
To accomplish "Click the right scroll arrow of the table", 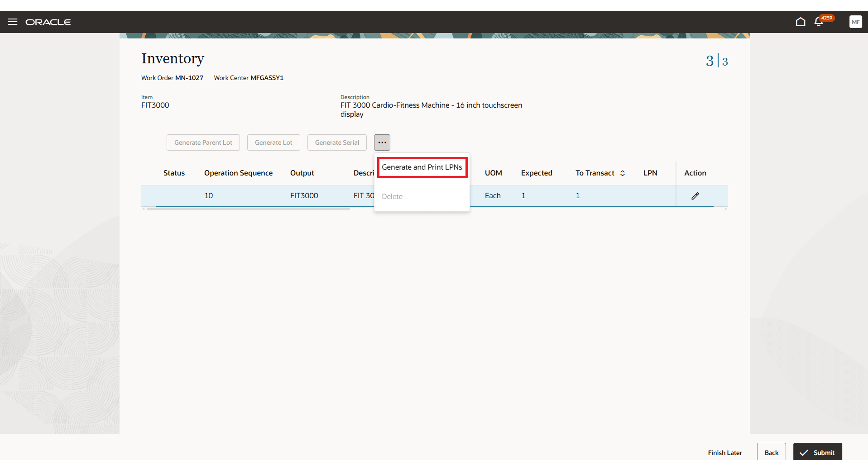I will coord(725,209).
